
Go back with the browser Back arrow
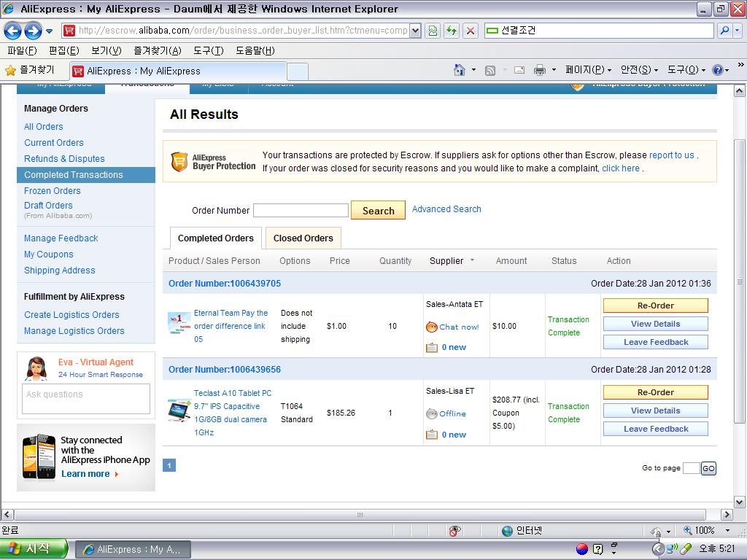12,31
